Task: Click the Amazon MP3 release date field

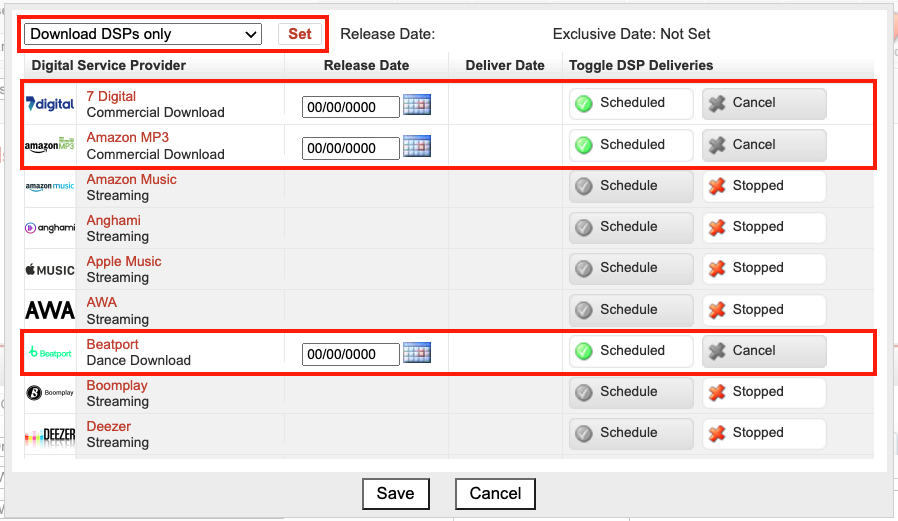Action: click(x=350, y=148)
